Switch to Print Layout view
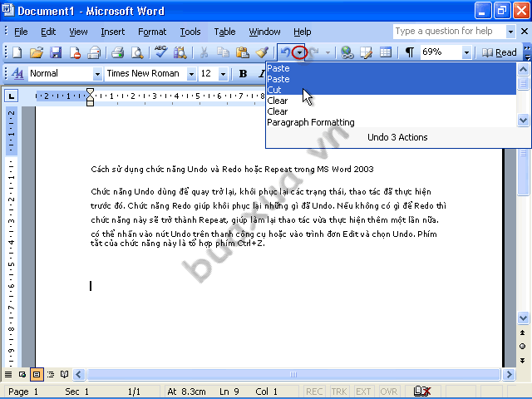 click(x=37, y=375)
